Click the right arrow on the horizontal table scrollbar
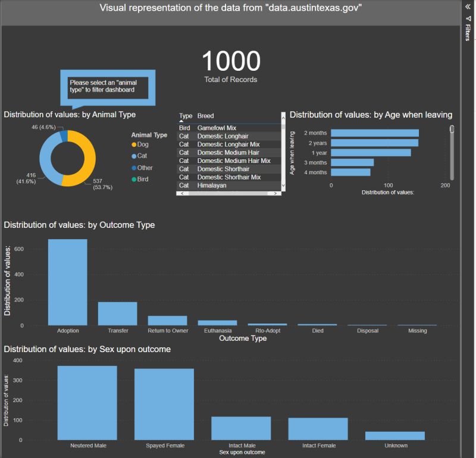This screenshot has width=476, height=458. [x=275, y=194]
